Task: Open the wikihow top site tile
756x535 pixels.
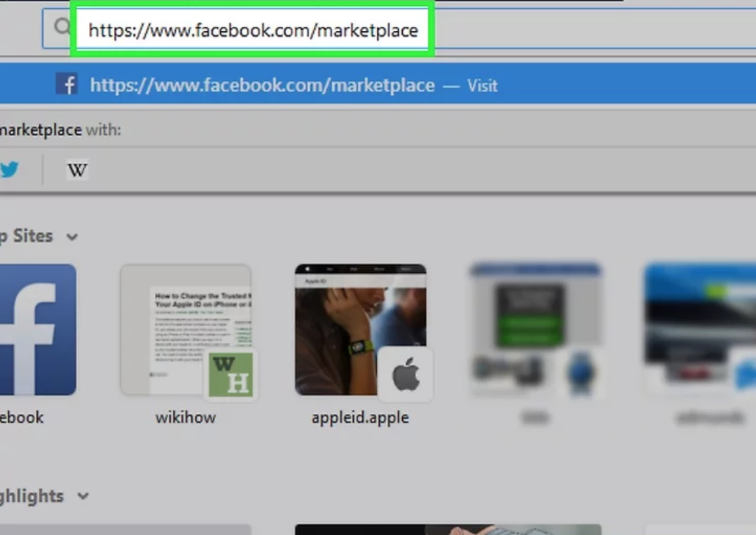Action: click(x=186, y=330)
